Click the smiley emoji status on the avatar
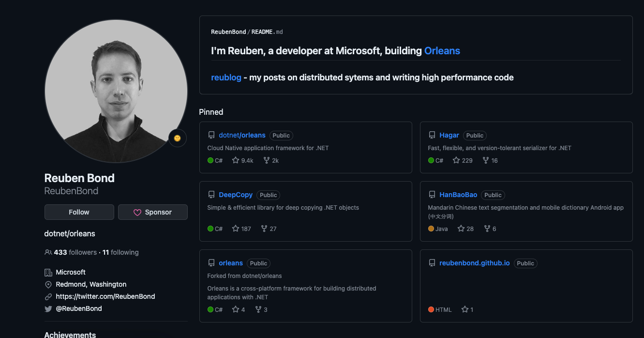The image size is (644, 338). tap(178, 138)
